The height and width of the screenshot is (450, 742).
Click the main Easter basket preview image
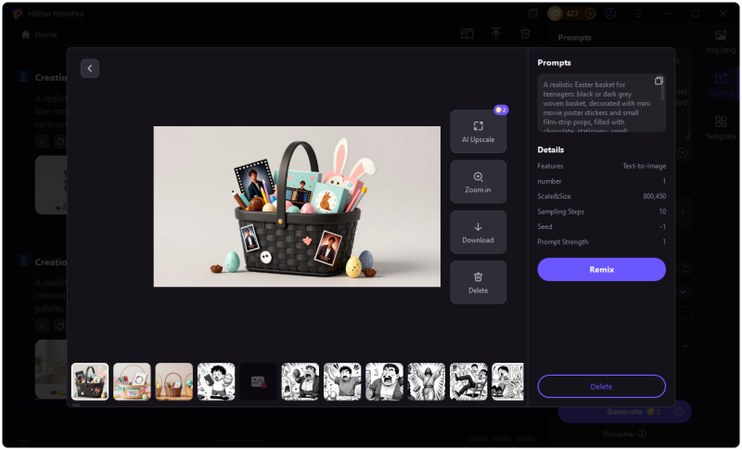click(x=297, y=206)
